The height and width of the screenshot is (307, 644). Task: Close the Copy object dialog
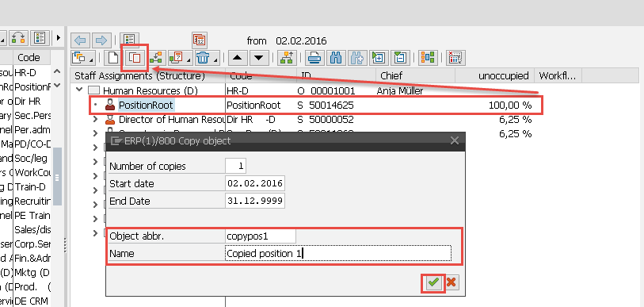(454, 140)
